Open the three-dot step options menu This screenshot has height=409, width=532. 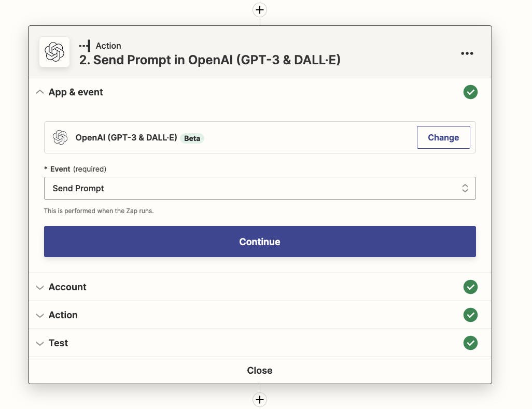467,53
